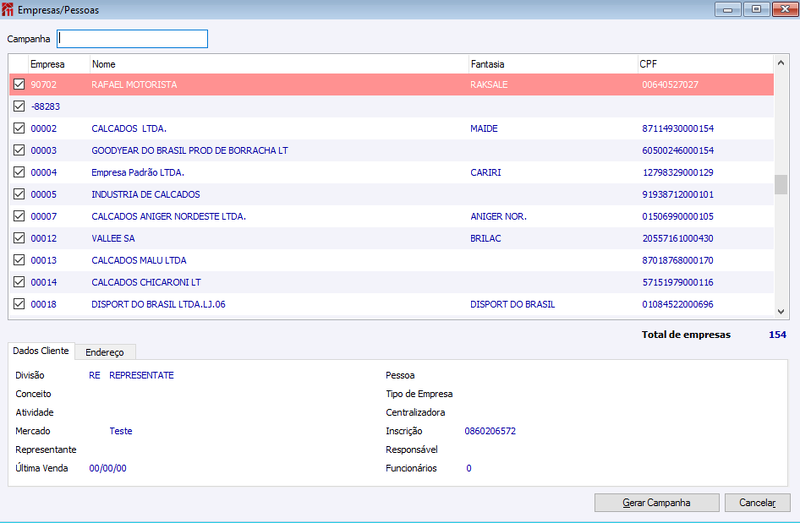Select the Empresa Padrão LTDA. name
800x523 pixels.
tap(138, 172)
